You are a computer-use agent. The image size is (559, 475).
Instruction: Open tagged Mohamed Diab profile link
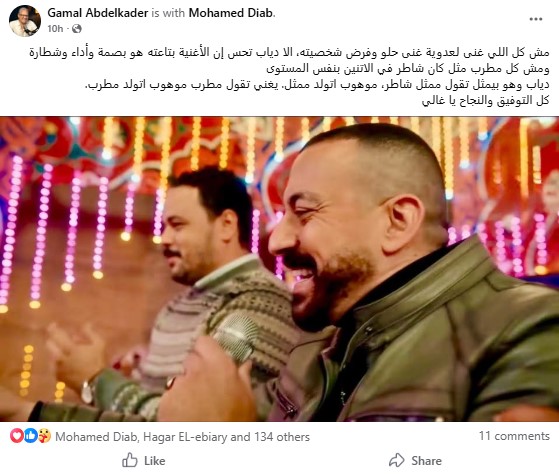click(231, 13)
